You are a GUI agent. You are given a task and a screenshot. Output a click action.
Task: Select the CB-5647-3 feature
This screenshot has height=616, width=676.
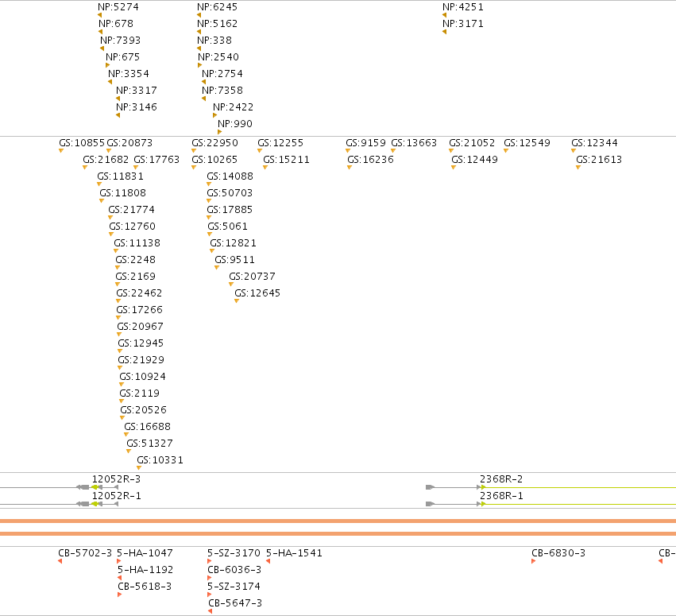tap(235, 603)
